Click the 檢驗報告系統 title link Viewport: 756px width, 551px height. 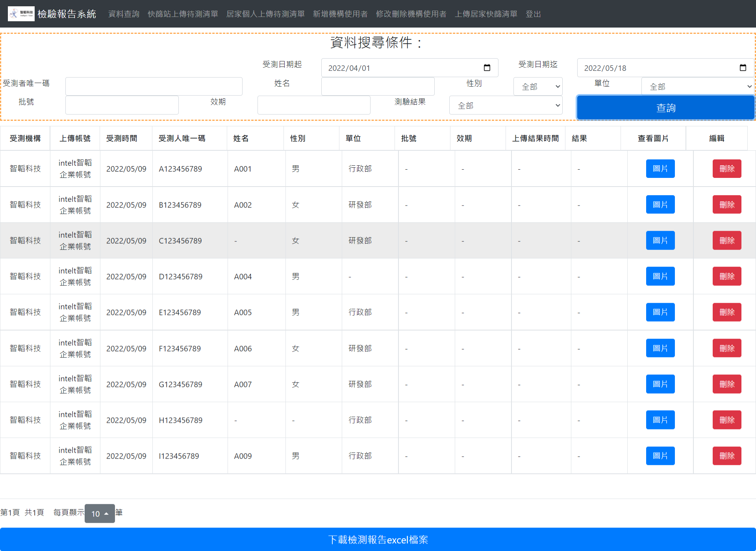pos(67,14)
